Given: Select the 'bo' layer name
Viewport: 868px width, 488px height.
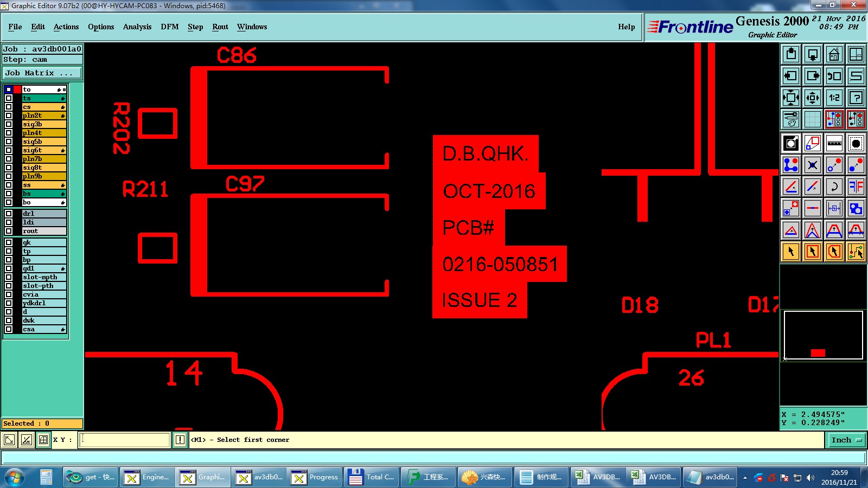Looking at the screenshot, I should [44, 202].
